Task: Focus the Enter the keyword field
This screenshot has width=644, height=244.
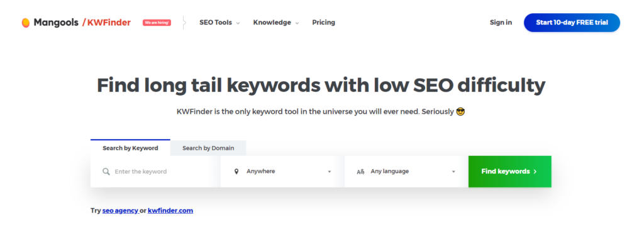Action: pyautogui.click(x=155, y=172)
